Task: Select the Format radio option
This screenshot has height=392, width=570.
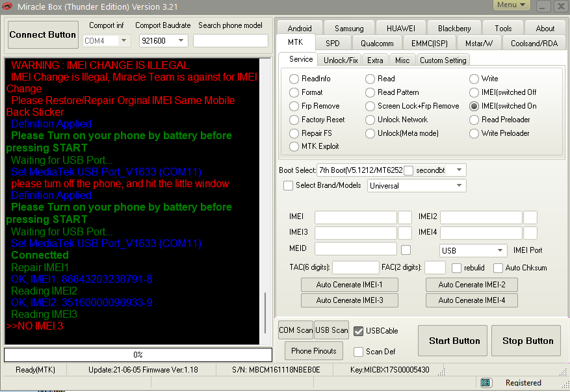Action: [x=294, y=93]
